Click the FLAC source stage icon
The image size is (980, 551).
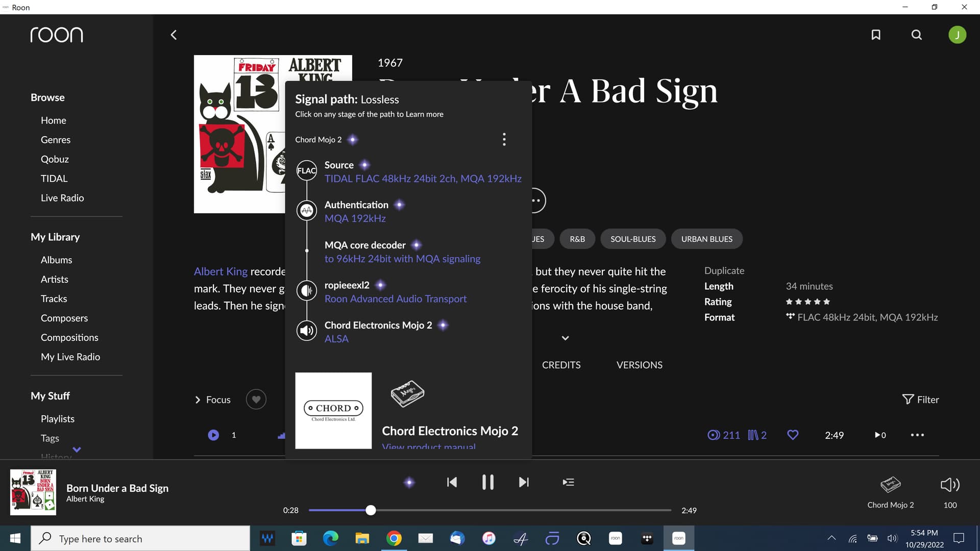[307, 170]
